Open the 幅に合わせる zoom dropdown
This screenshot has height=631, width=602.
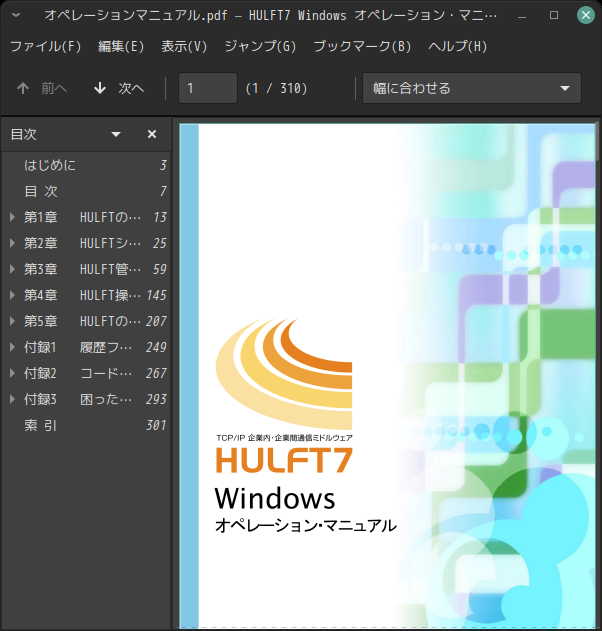point(472,88)
